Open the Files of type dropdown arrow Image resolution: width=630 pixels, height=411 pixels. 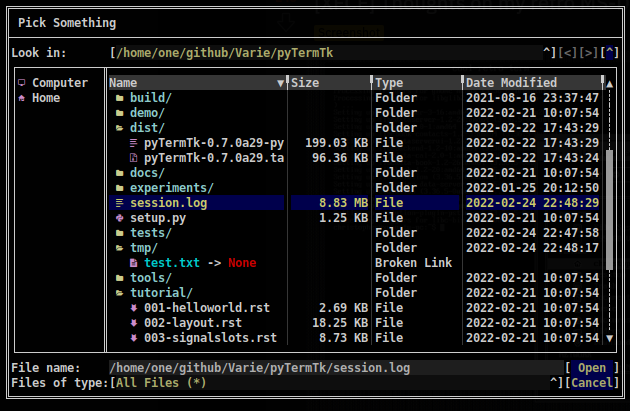tap(554, 382)
